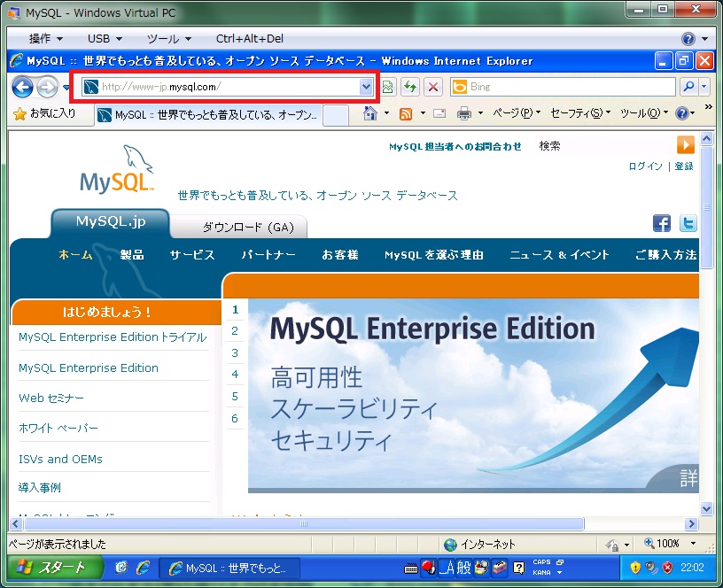
Task: Click the Home icon in command bar
Action: (x=369, y=113)
